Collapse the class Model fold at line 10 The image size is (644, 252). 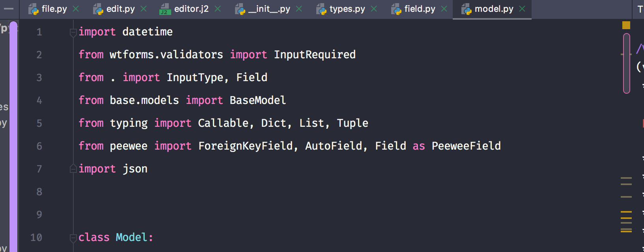[x=73, y=238]
